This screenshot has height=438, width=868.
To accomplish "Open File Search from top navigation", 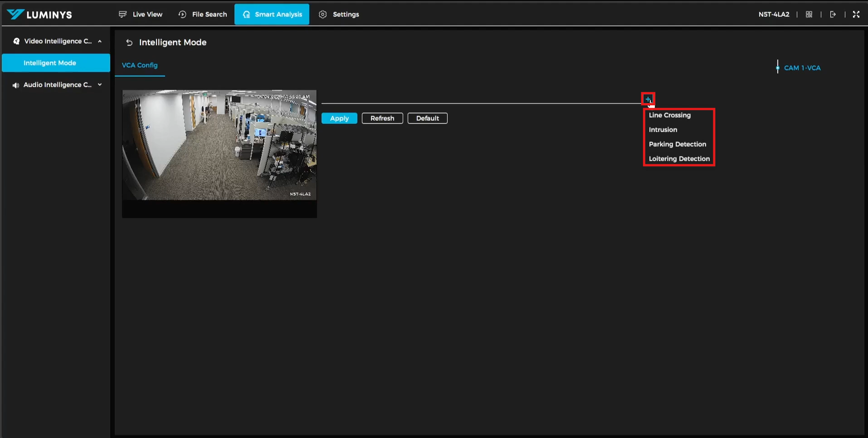I will 203,15.
